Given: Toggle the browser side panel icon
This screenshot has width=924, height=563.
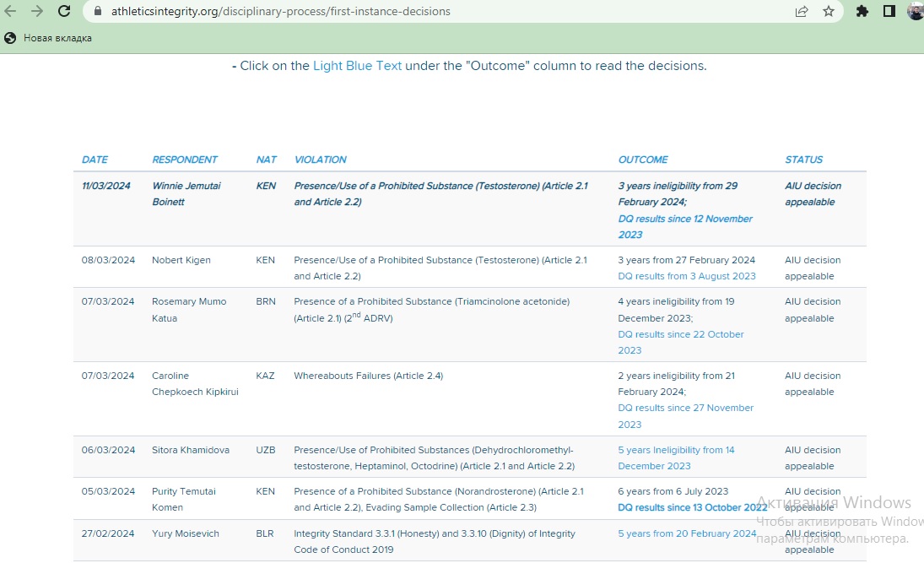Looking at the screenshot, I should click(x=889, y=12).
